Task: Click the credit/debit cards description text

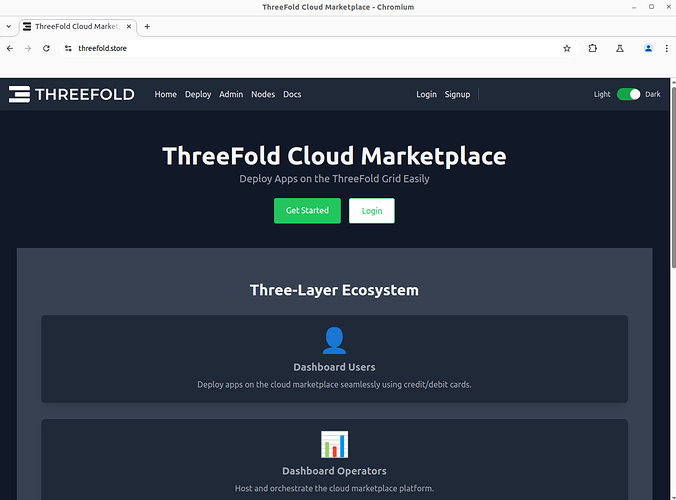Action: 334,384
